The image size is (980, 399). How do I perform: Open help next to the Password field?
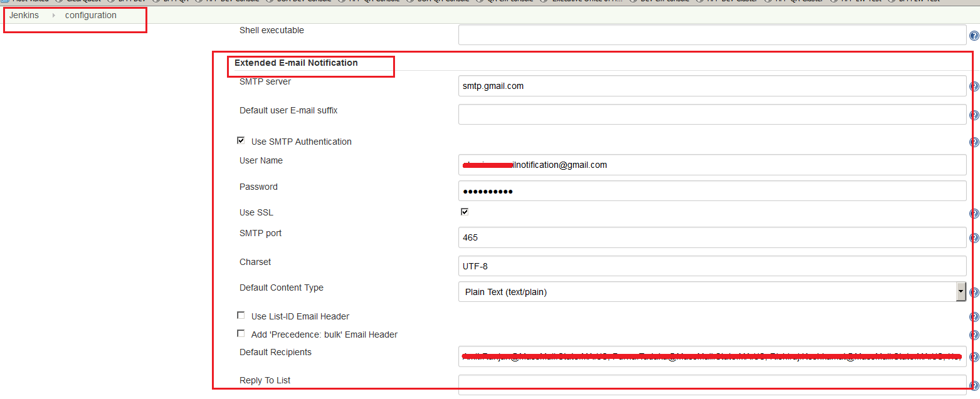(x=974, y=192)
